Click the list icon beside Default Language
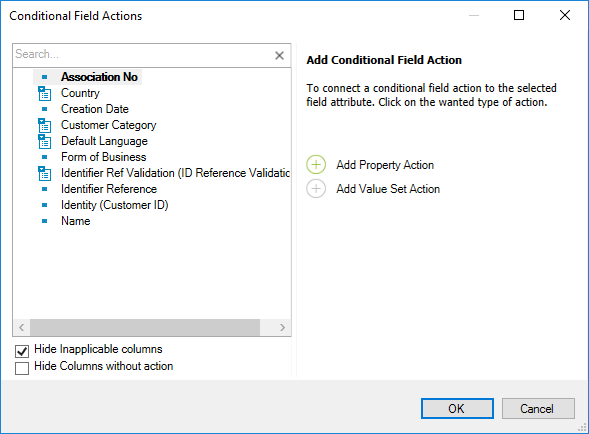This screenshot has height=434, width=589. click(x=44, y=142)
